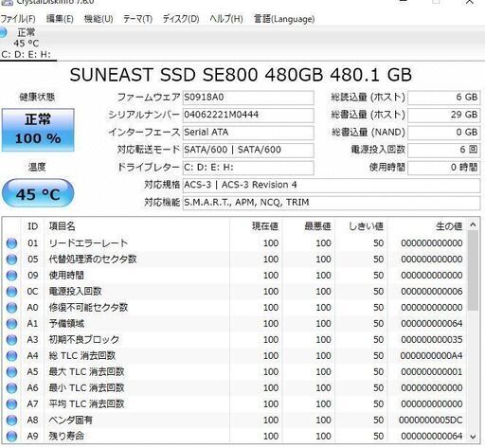Select the C: D: E: H: disk tab
Screen dimensions: 485x448
coord(28,44)
